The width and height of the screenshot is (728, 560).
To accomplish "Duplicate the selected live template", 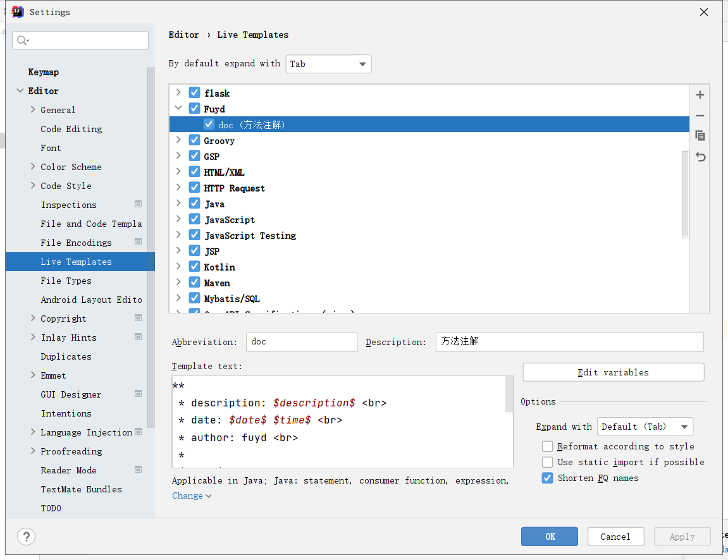I will click(x=700, y=135).
